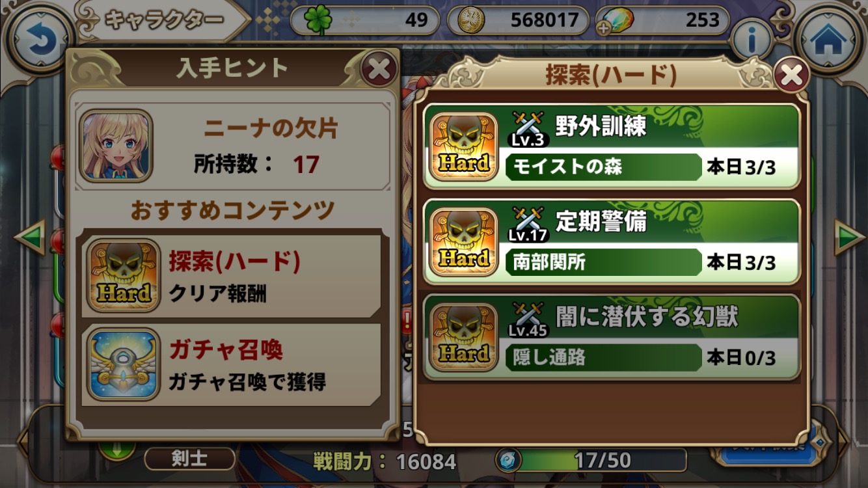Select the 定期警備 Lv.17 stage
Viewport: 868px width, 488px height.
click(612, 241)
